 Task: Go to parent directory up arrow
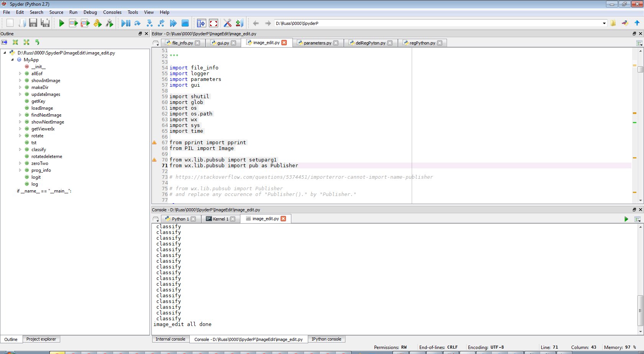(x=637, y=23)
